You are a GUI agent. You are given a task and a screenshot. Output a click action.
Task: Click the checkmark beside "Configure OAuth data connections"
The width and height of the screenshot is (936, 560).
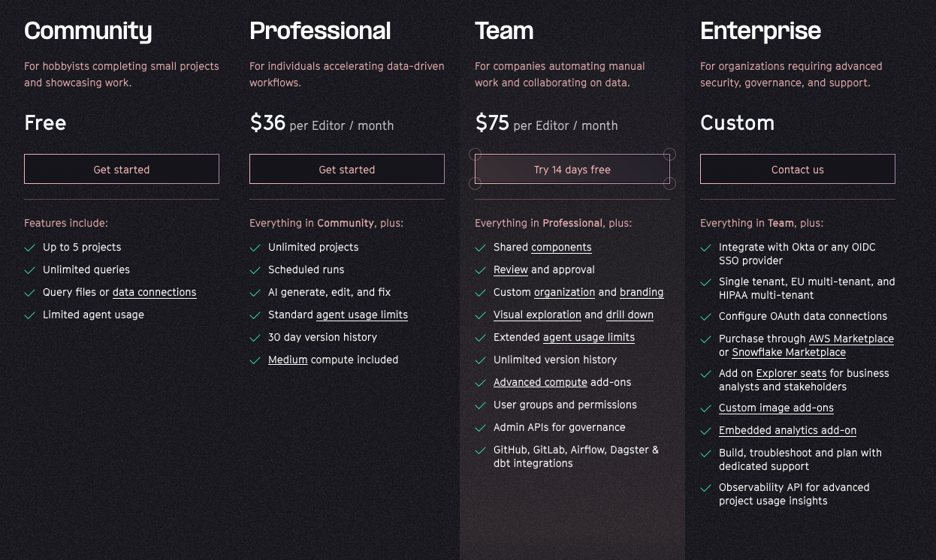click(x=706, y=316)
